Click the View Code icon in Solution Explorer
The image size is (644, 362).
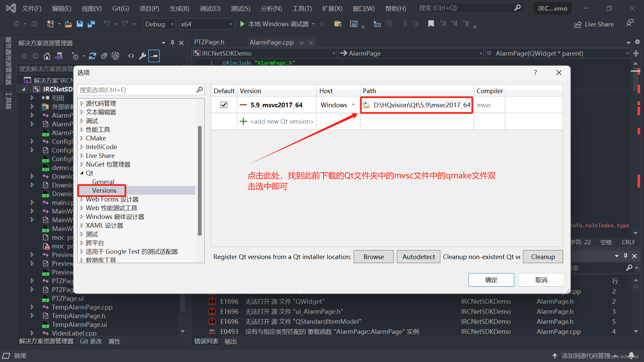click(131, 56)
